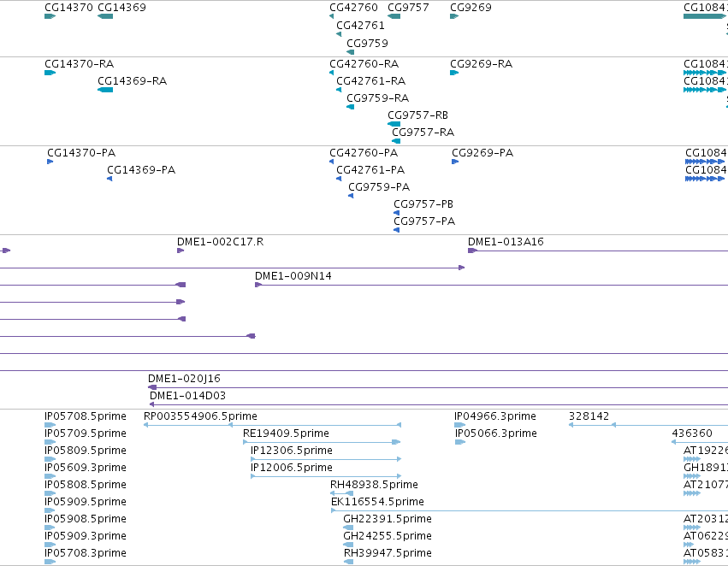Viewport: 728px width, 566px height.
Task: Select EST IP05808.5prime
Action: pyautogui.click(x=50, y=493)
